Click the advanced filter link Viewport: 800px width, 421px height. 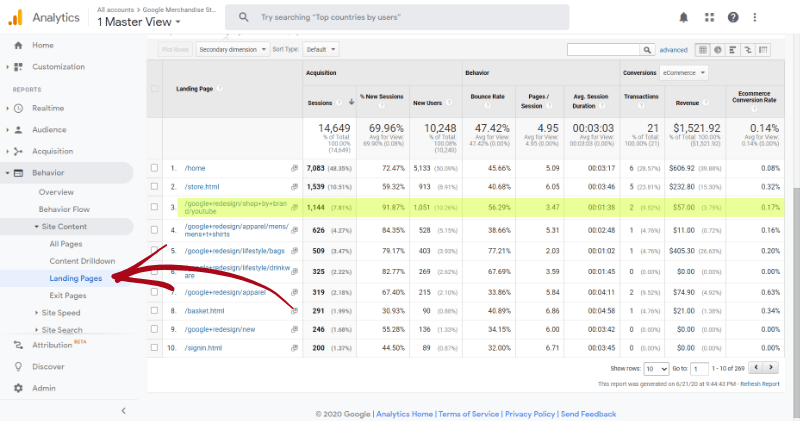click(673, 50)
